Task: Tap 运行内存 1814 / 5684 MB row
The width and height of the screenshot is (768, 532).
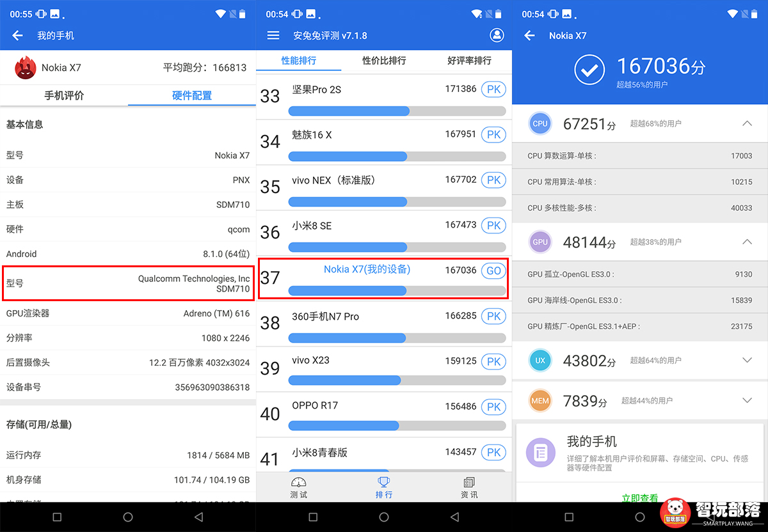Action: pos(128,455)
